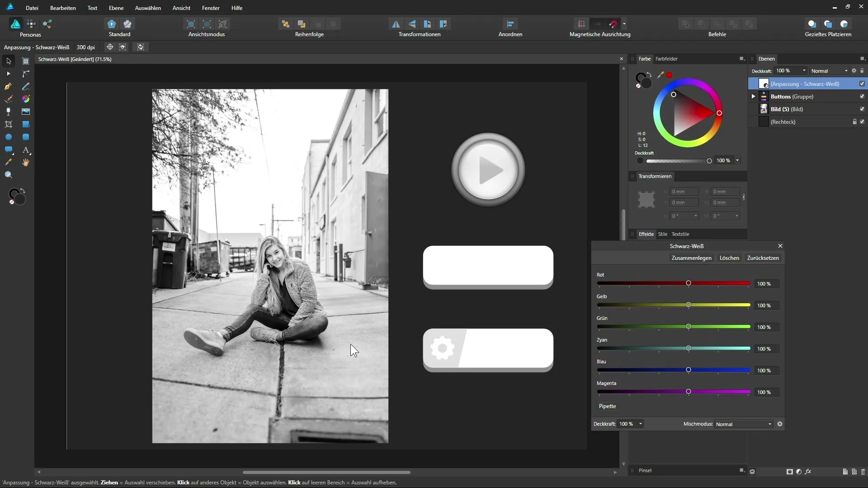The width and height of the screenshot is (868, 488).
Task: Open the Ebenen Deckkraft dropdown arrow
Action: pos(804,70)
